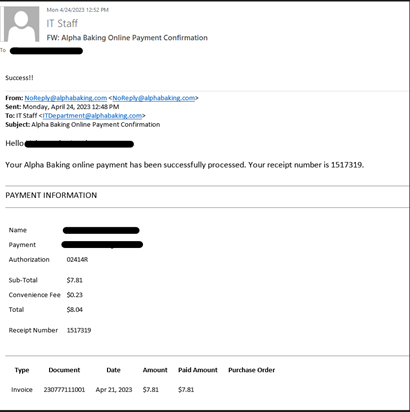Select the redacted recipient in the To field
This screenshot has height=412, width=410.
46,51
